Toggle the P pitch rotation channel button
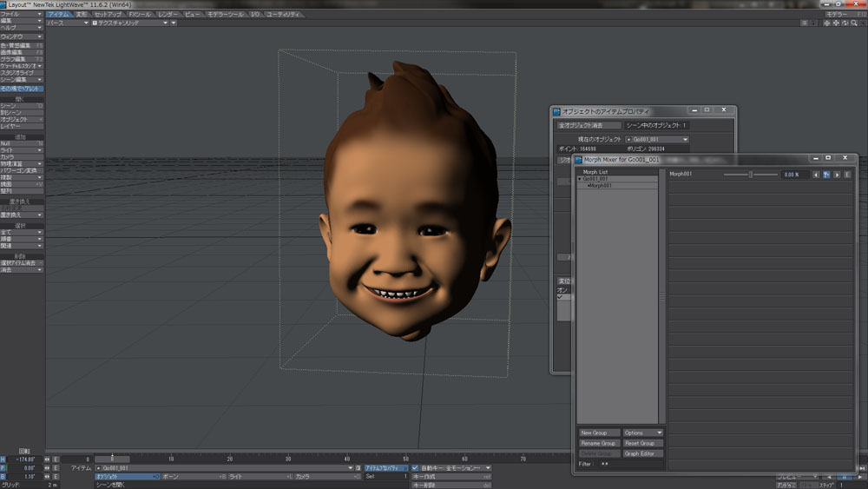 pyautogui.click(x=3, y=467)
